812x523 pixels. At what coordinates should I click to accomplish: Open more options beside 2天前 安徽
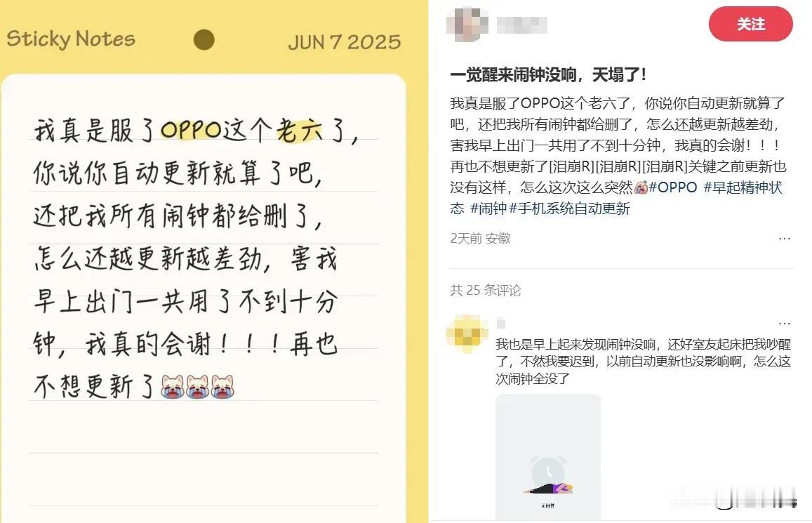(x=785, y=239)
